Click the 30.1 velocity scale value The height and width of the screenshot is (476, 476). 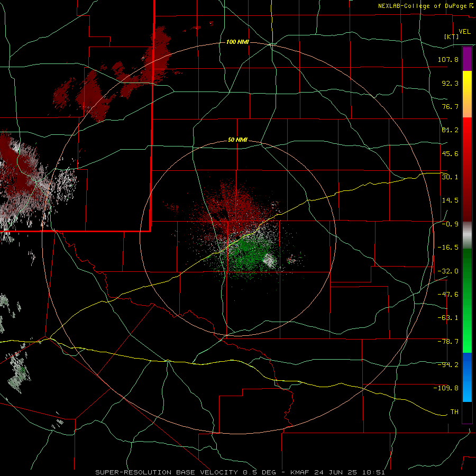[x=450, y=177]
